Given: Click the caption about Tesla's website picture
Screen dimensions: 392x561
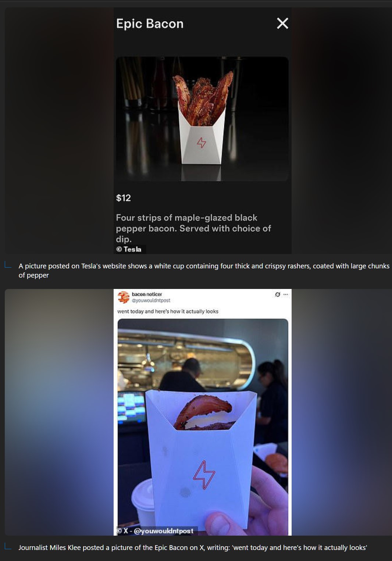Looking at the screenshot, I should click(204, 271).
